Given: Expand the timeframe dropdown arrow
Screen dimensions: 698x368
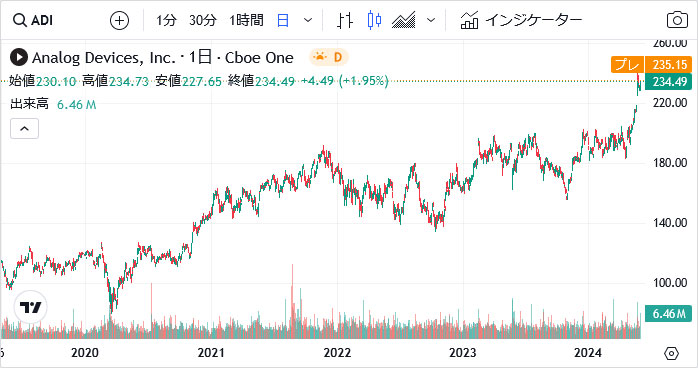Looking at the screenshot, I should point(308,20).
